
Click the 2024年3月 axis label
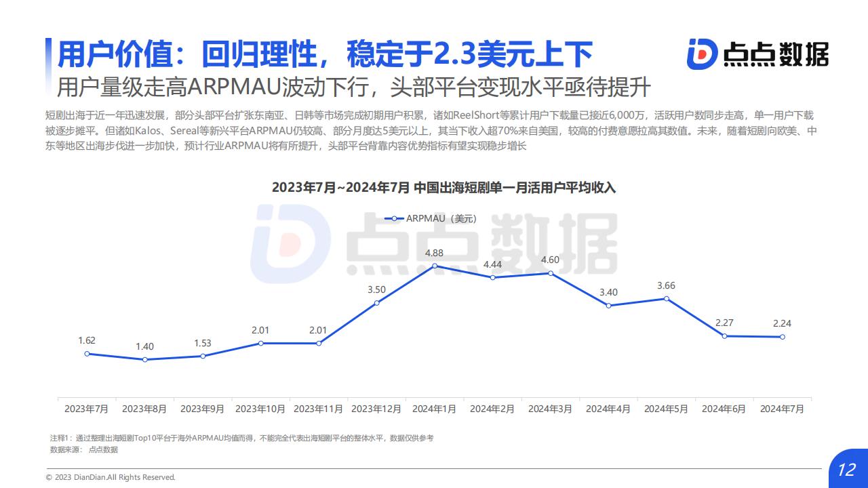pyautogui.click(x=551, y=409)
